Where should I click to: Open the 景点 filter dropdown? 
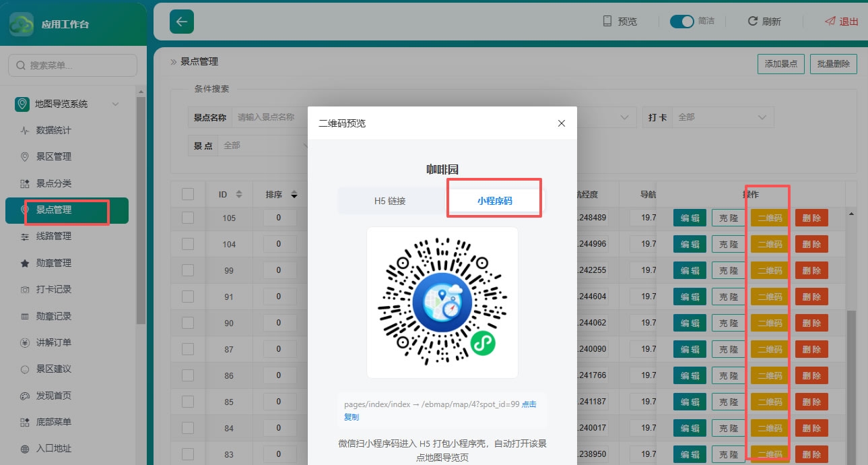coord(263,145)
